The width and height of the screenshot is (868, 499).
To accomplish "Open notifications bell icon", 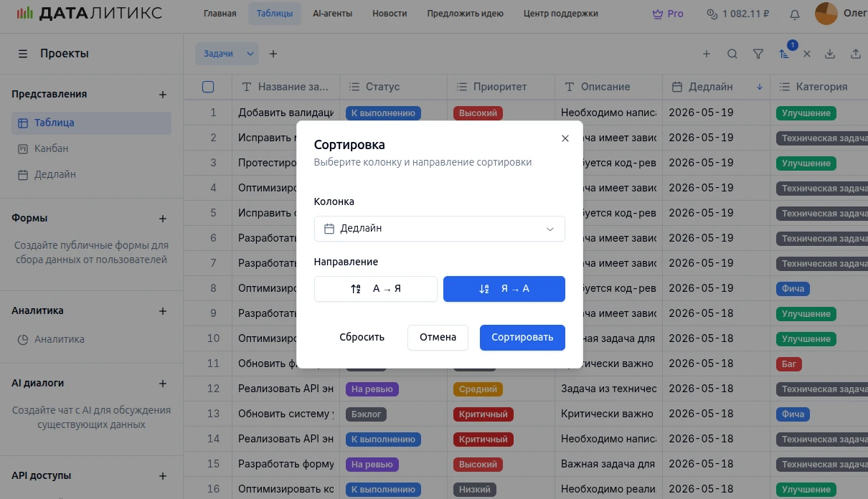I will click(x=794, y=14).
